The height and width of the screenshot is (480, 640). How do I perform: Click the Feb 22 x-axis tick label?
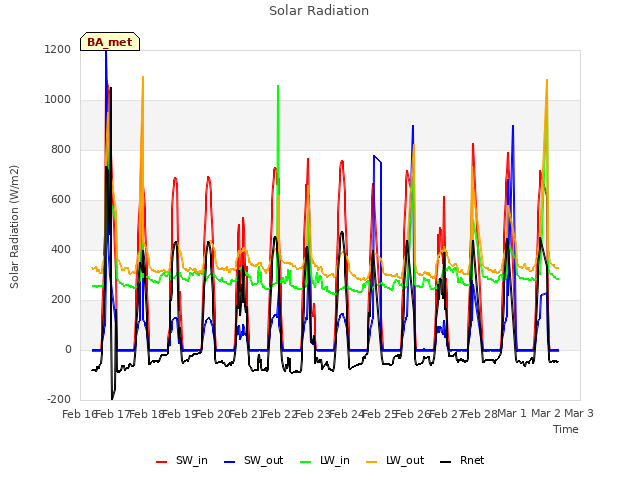point(279,414)
